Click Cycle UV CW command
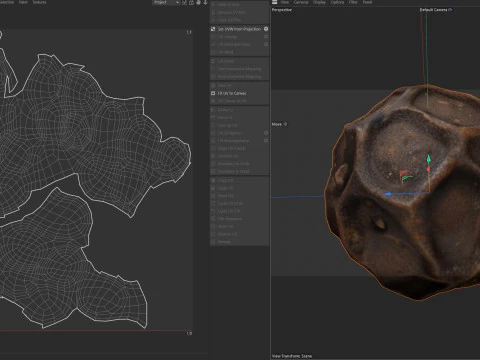This screenshot has height=360, width=480. [x=239, y=211]
